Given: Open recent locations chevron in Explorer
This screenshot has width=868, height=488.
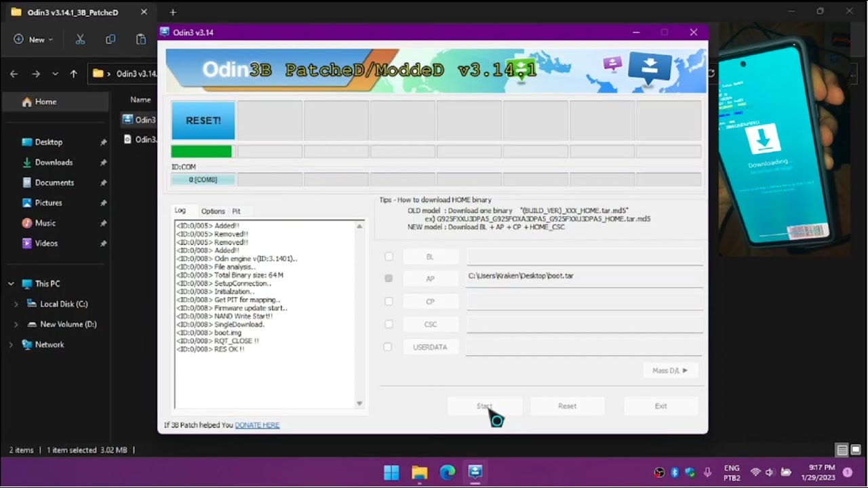Looking at the screenshot, I should [x=55, y=74].
